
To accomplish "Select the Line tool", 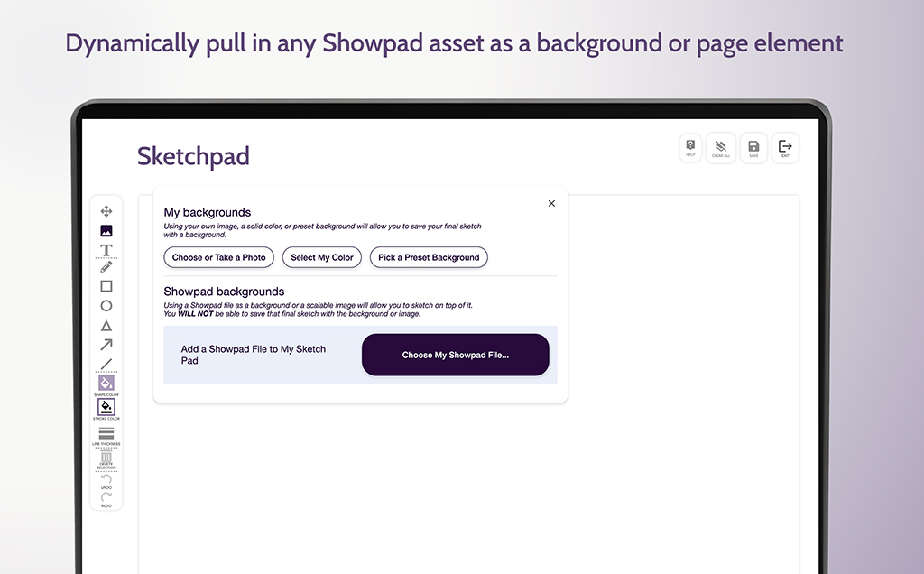I will [x=106, y=364].
